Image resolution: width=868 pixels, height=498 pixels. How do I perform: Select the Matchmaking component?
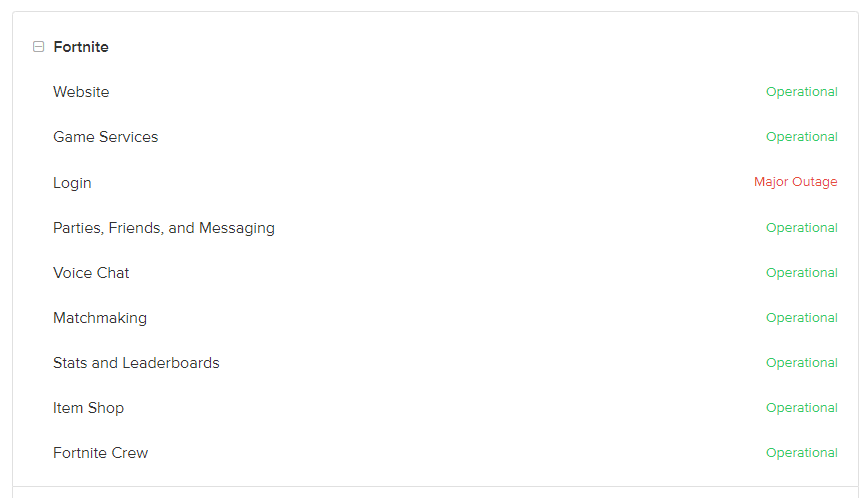(x=100, y=318)
